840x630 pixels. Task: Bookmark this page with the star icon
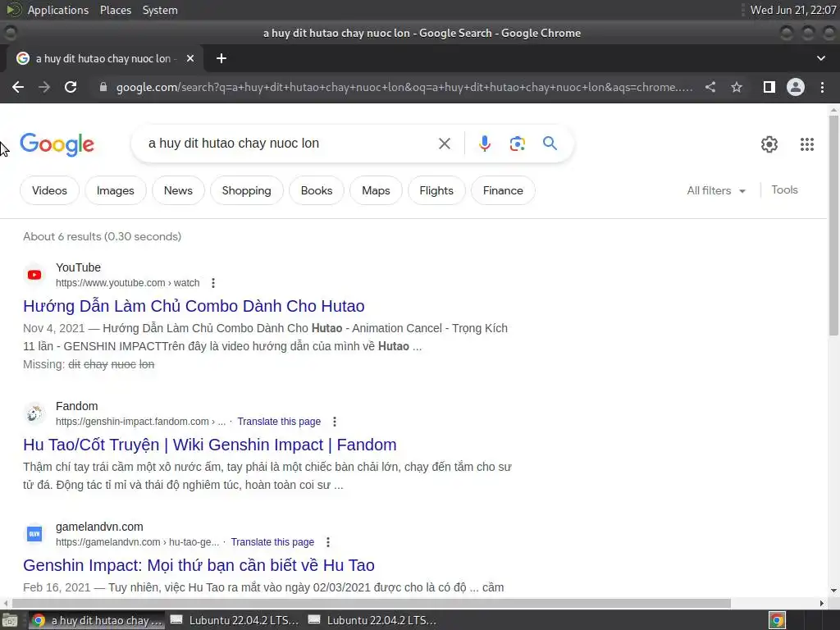(x=737, y=87)
